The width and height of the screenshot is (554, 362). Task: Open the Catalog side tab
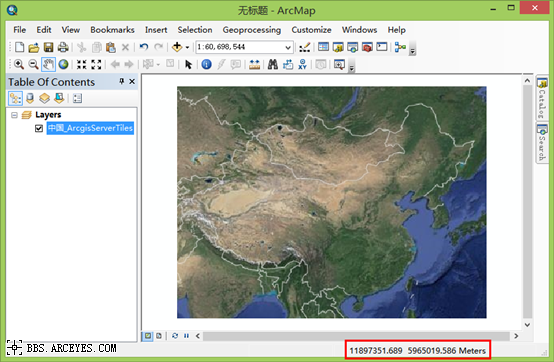point(542,99)
